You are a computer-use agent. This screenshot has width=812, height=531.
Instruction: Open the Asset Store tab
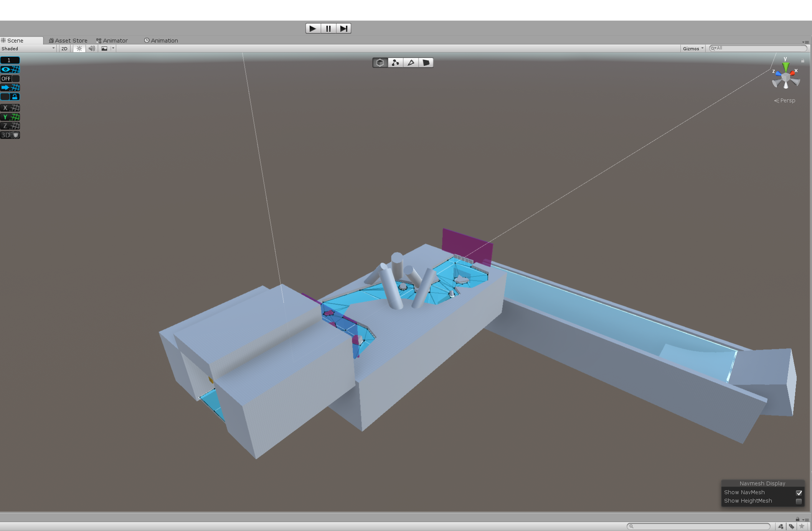pyautogui.click(x=68, y=40)
